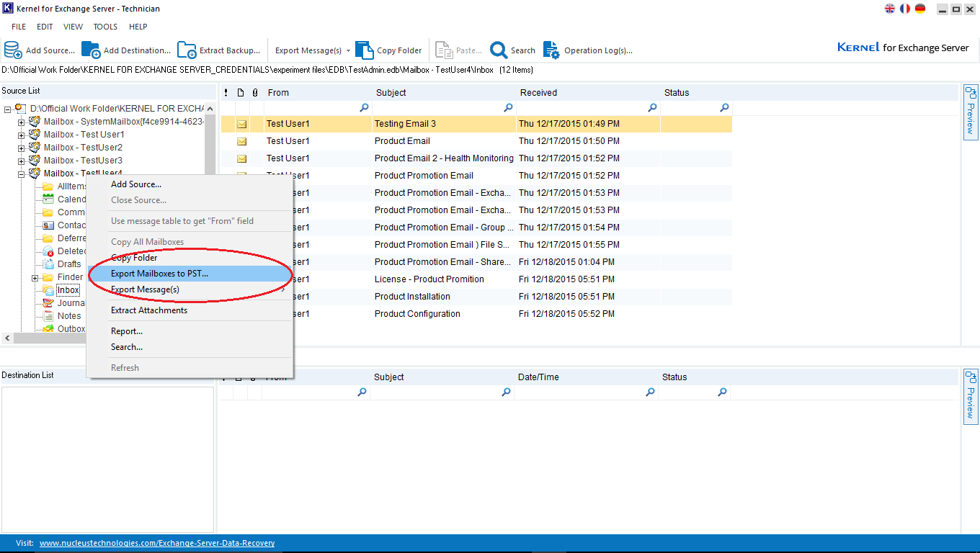Click the Mailbox - TestUser3 mailbox icon

coord(35,160)
